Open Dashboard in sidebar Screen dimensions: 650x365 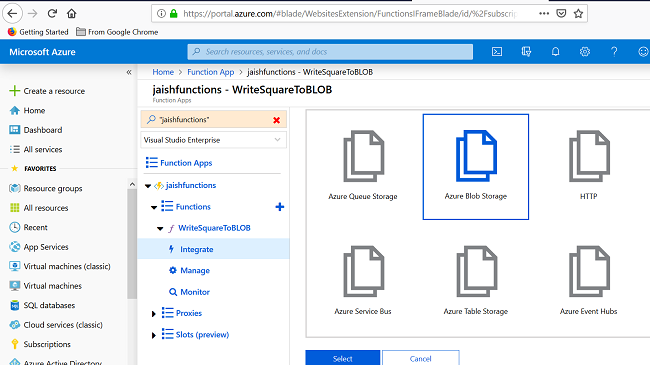click(x=43, y=130)
